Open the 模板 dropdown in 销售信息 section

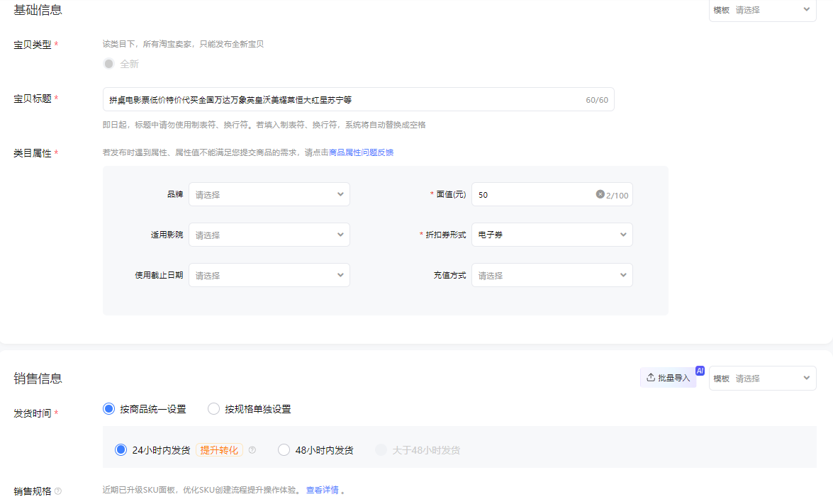(762, 378)
